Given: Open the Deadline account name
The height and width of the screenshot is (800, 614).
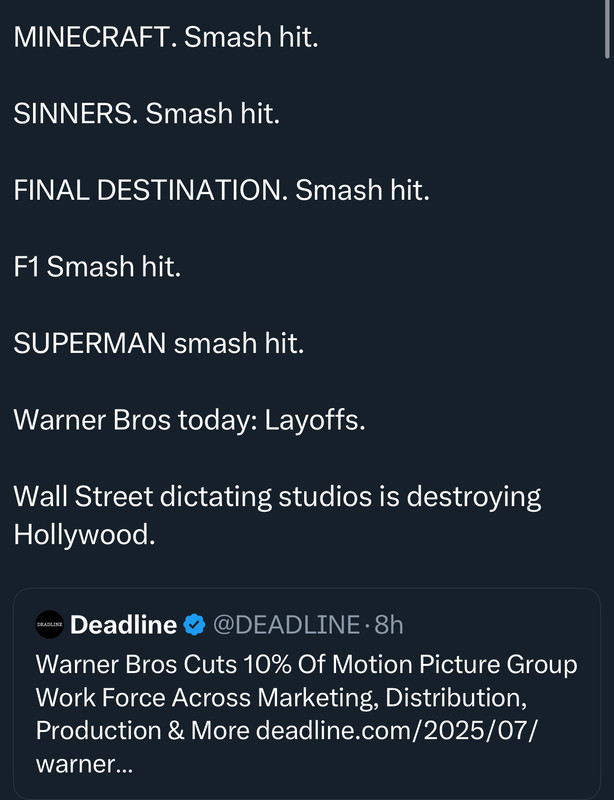Looking at the screenshot, I should [x=124, y=624].
